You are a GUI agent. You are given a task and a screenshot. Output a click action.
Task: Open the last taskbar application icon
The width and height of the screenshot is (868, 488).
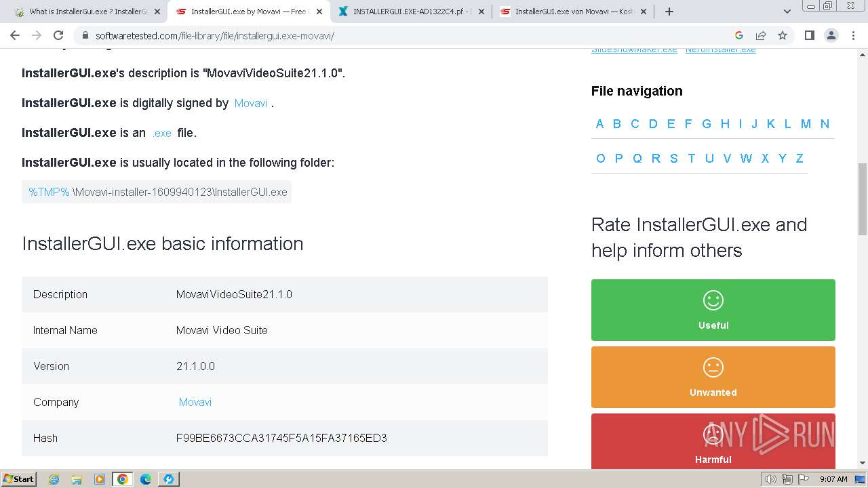point(168,479)
